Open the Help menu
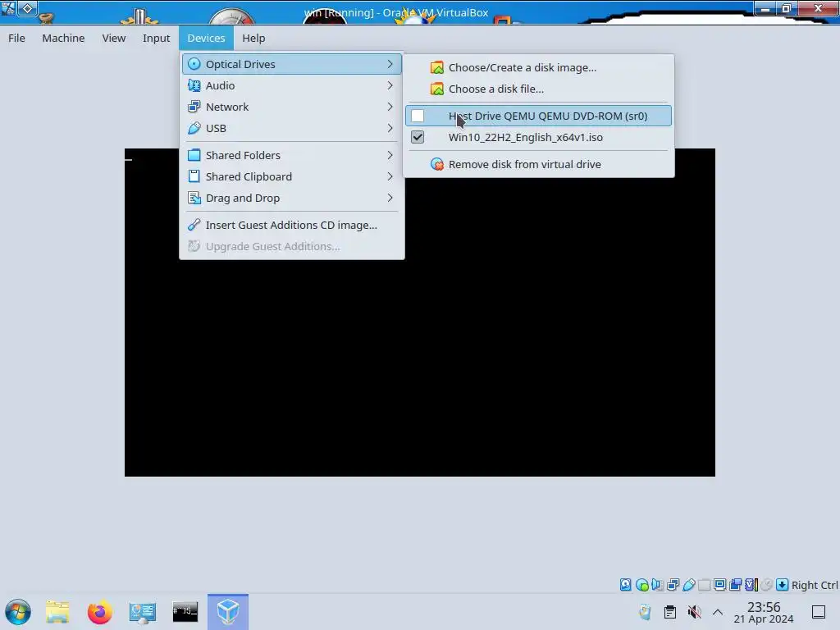Image resolution: width=840 pixels, height=630 pixels. point(253,38)
